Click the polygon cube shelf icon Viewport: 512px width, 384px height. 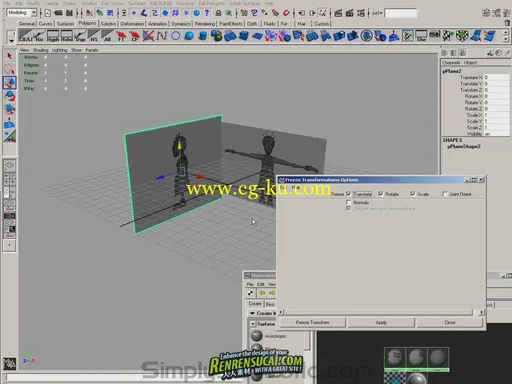[244, 35]
